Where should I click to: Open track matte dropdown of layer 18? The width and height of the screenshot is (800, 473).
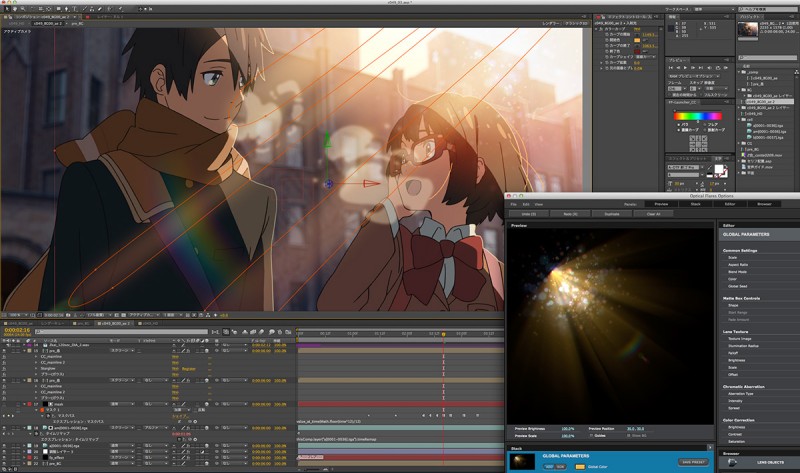coord(156,428)
